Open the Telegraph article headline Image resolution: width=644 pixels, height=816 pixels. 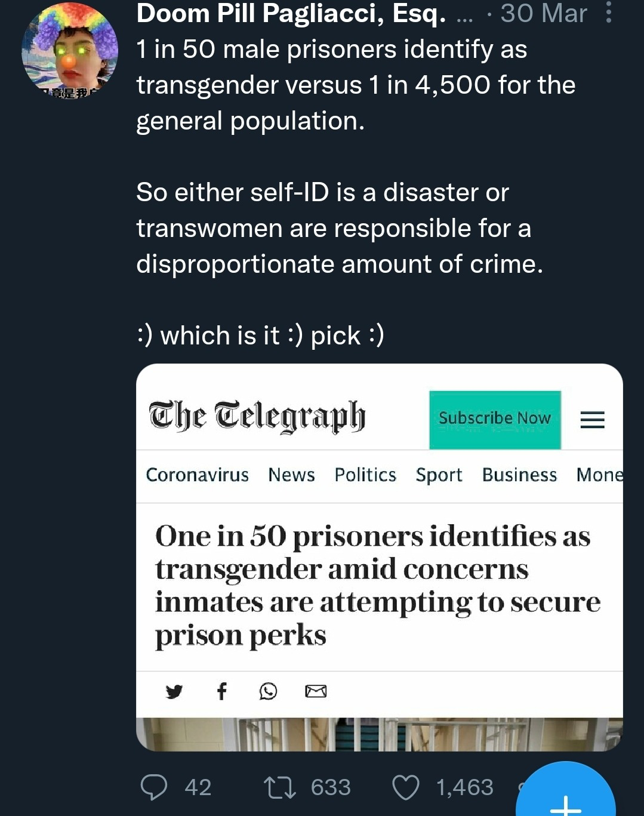377,585
